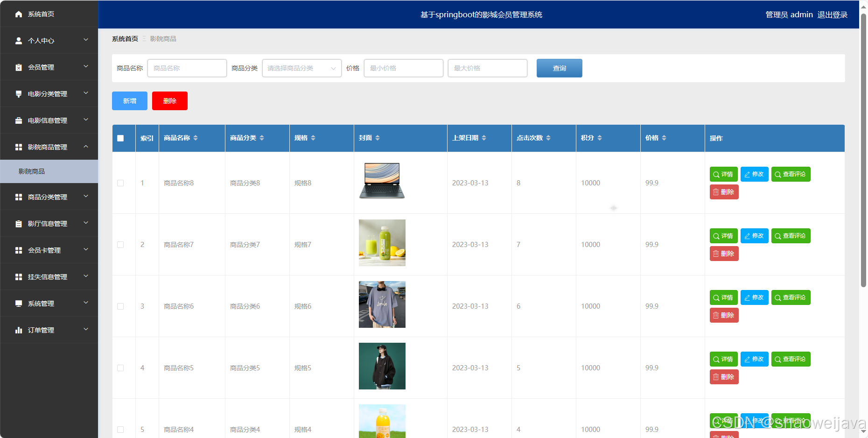
Task: Sort table by 商品分类 arrows
Action: click(x=262, y=138)
